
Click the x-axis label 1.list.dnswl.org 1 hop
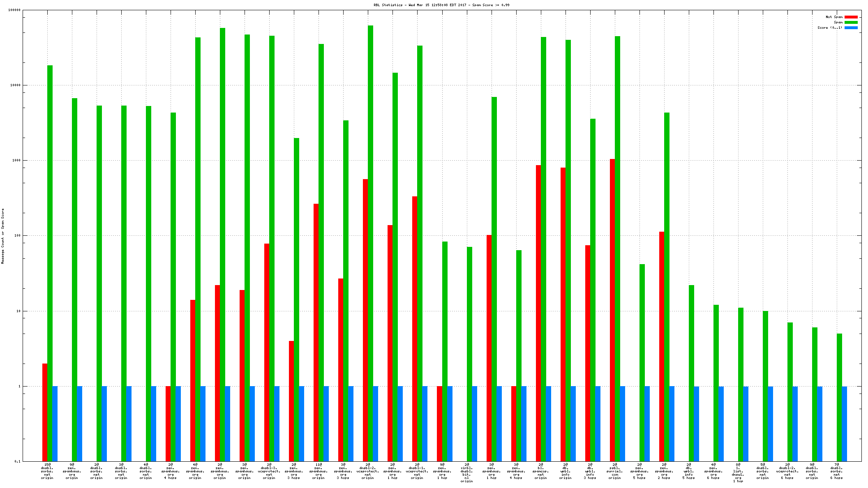(x=738, y=473)
